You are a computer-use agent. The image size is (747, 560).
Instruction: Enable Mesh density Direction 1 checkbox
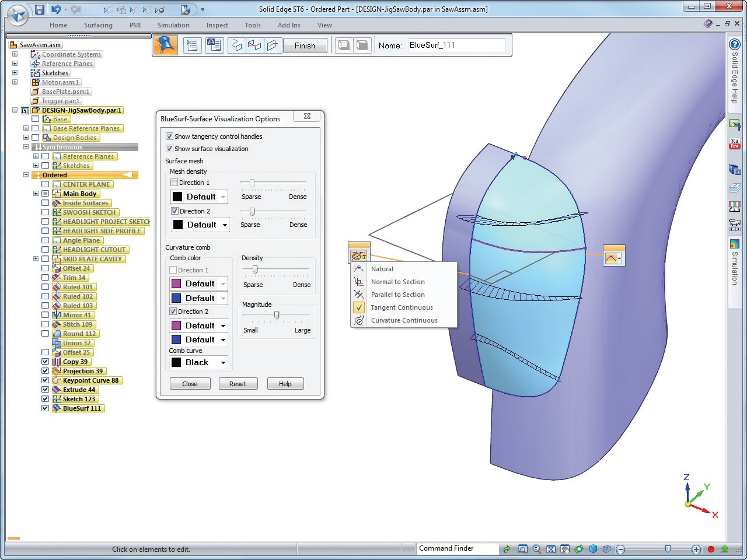tap(174, 183)
